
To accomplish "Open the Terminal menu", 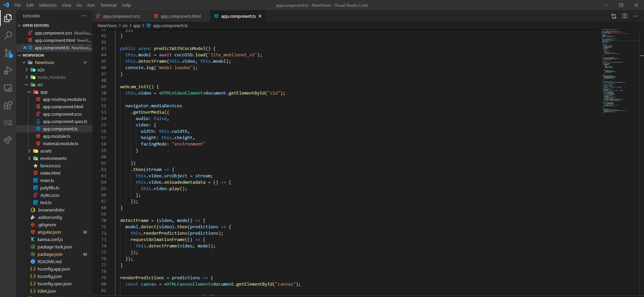I will click(108, 5).
